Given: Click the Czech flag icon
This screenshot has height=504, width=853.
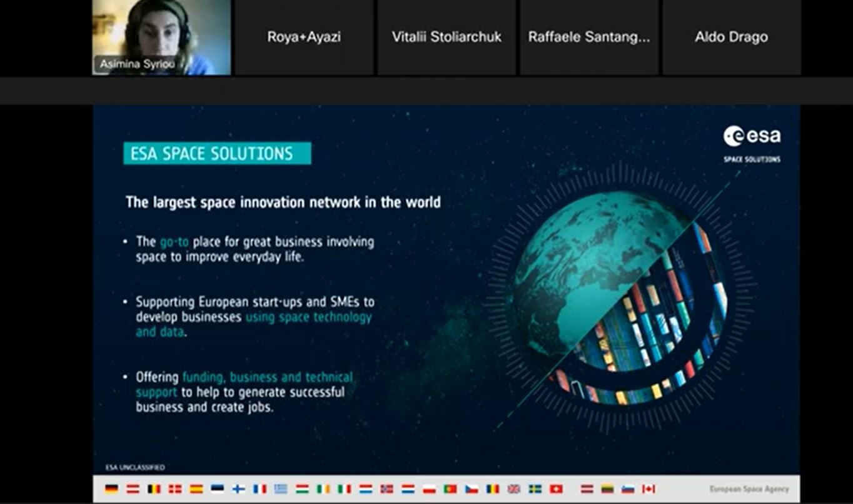Looking at the screenshot, I should (x=472, y=489).
